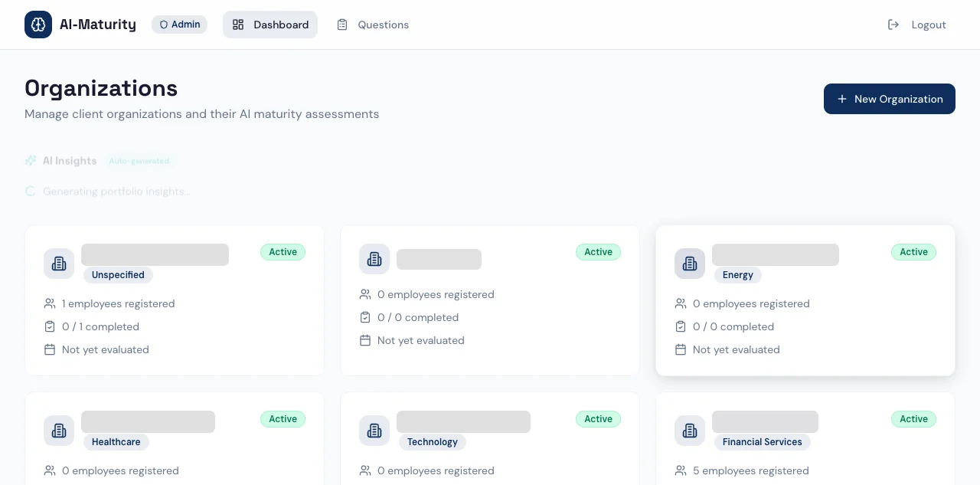Image resolution: width=980 pixels, height=485 pixels.
Task: Click the Admin role badge
Action: [180, 25]
